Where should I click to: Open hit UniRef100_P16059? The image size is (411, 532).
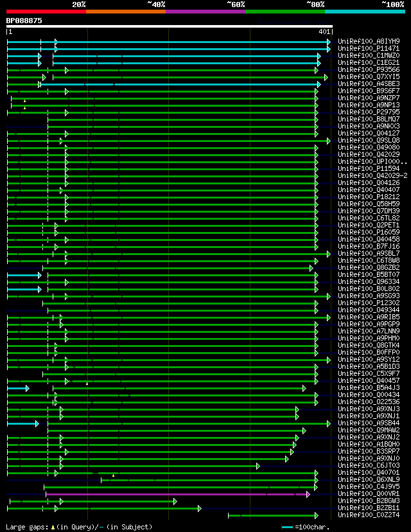point(369,232)
